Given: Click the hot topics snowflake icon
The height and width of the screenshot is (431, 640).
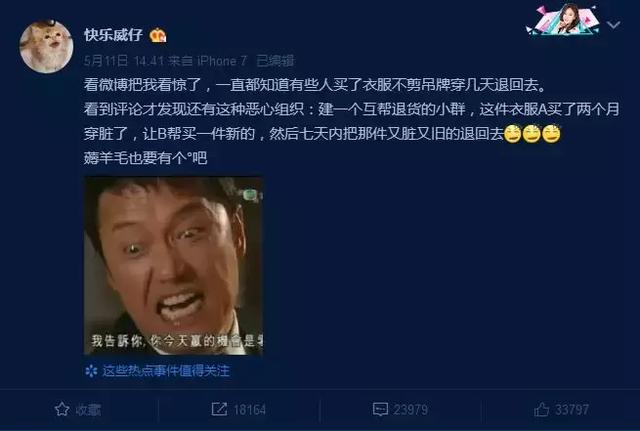Looking at the screenshot, I should click(91, 371).
